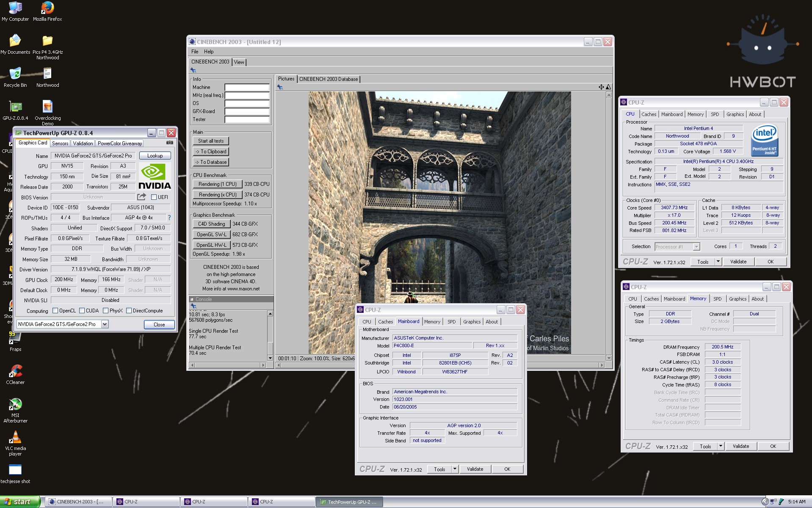Click NVIDIA logo in GPU-Z
Image resolution: width=812 pixels, height=508 pixels.
pyautogui.click(x=155, y=177)
